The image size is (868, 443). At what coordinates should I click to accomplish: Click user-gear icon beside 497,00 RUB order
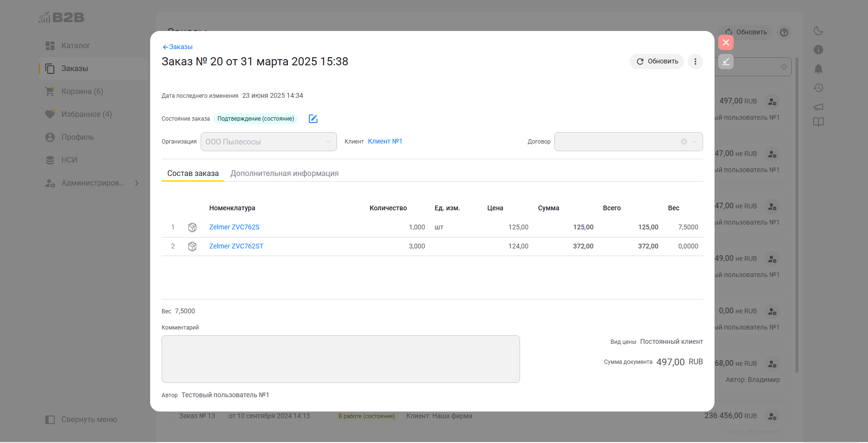(772, 102)
